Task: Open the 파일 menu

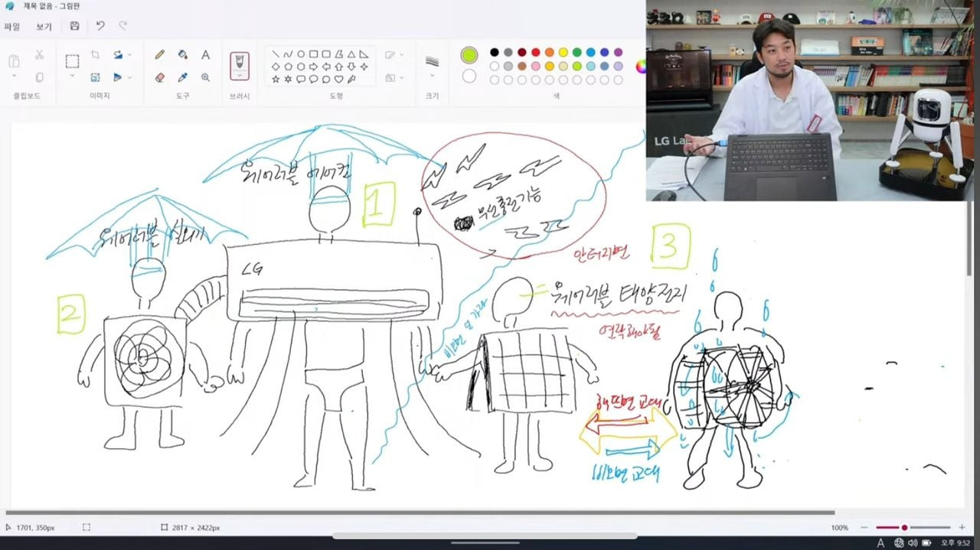Action: pos(12,27)
